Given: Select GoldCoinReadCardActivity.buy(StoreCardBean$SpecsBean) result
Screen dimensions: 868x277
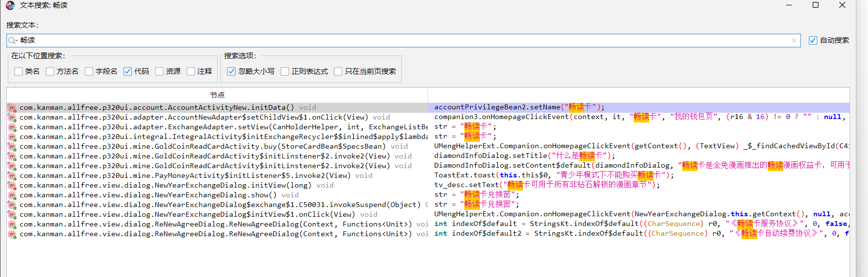Looking at the screenshot, I should point(217,146).
